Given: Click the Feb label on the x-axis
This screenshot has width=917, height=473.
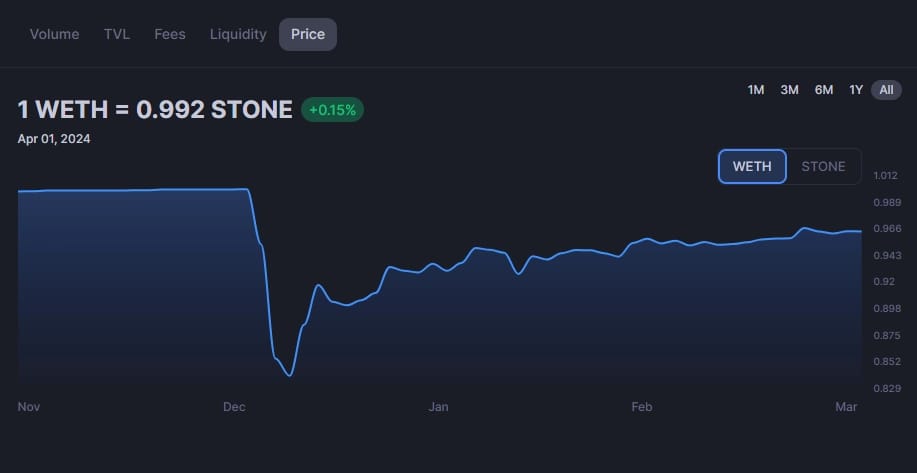Looking at the screenshot, I should click(x=642, y=407).
